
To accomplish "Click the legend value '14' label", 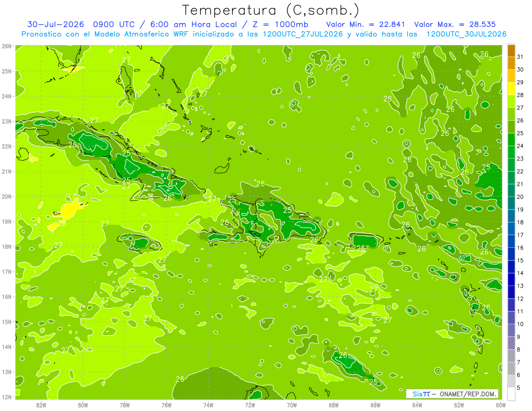I will (x=520, y=273).
